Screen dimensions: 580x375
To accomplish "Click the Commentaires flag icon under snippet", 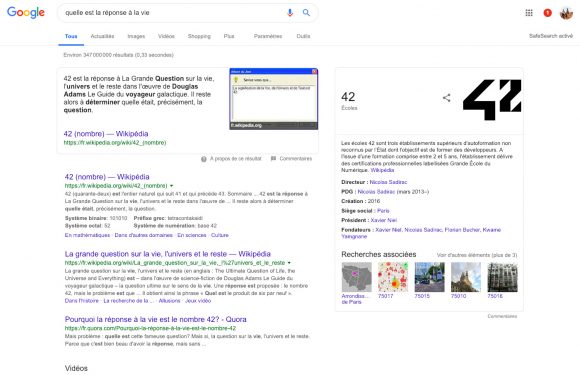I will point(273,159).
